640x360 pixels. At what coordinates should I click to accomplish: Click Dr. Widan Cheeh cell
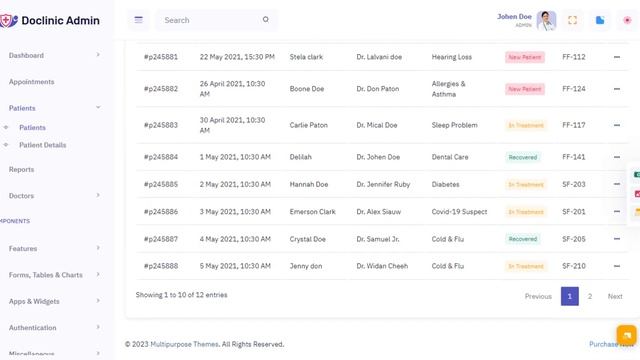(x=382, y=266)
